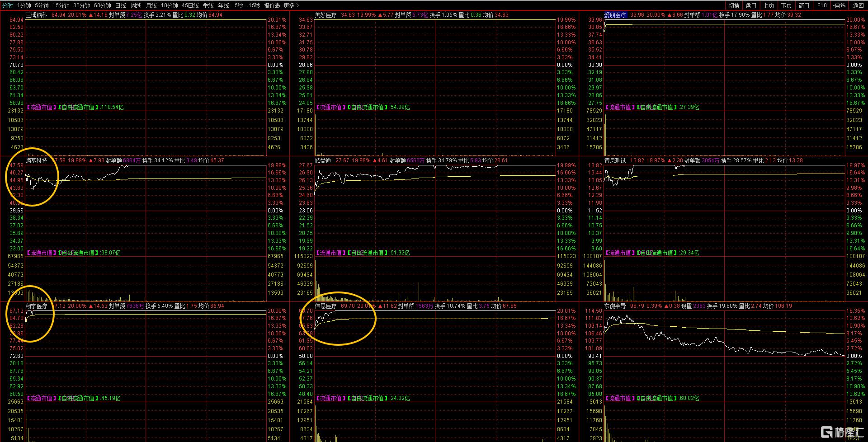Remove from watchlist with -自选
This screenshot has height=442, width=868.
click(840, 5)
